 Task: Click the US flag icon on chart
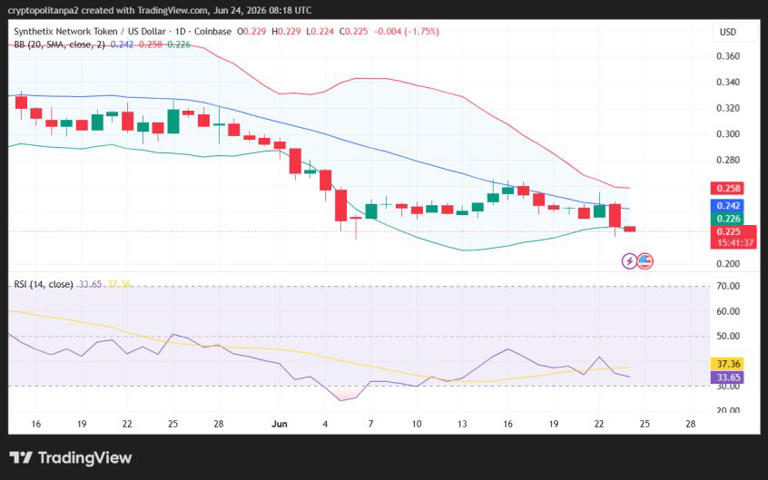coord(645,261)
